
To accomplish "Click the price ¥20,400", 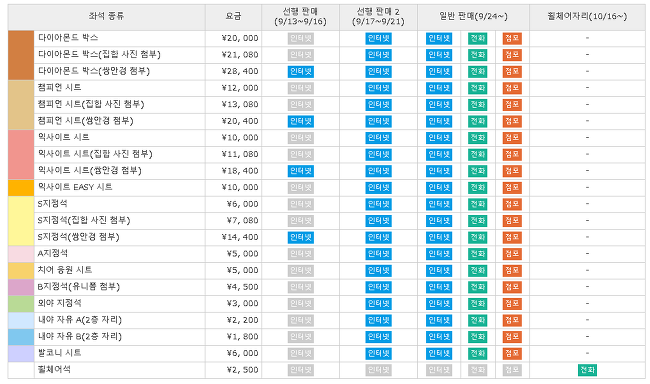I will click(x=240, y=121).
